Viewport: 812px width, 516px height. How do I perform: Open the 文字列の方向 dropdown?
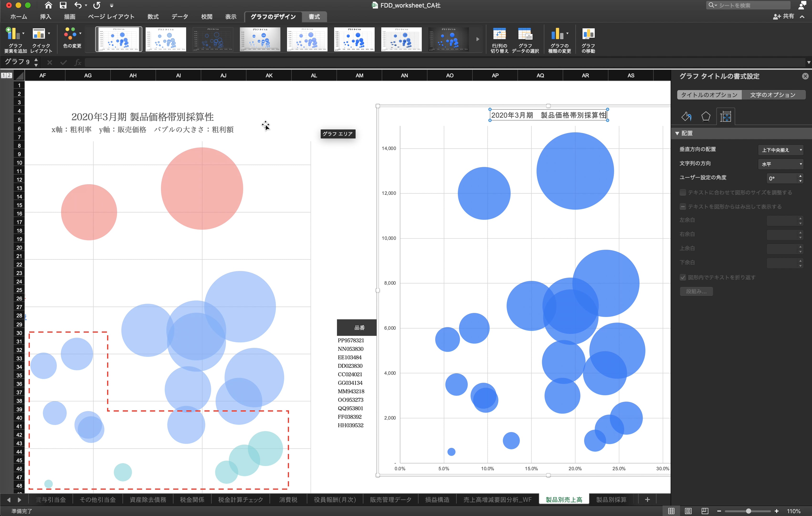pyautogui.click(x=781, y=164)
